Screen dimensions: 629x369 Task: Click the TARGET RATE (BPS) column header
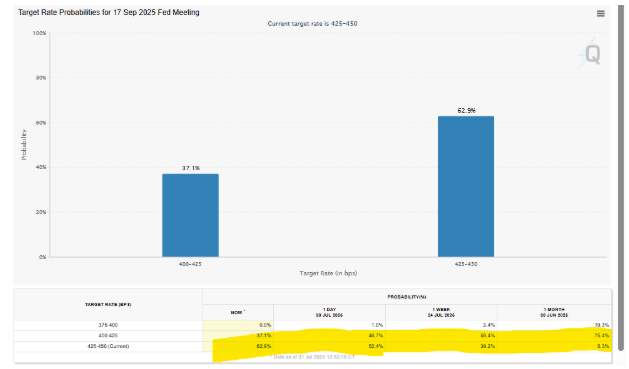coord(108,305)
